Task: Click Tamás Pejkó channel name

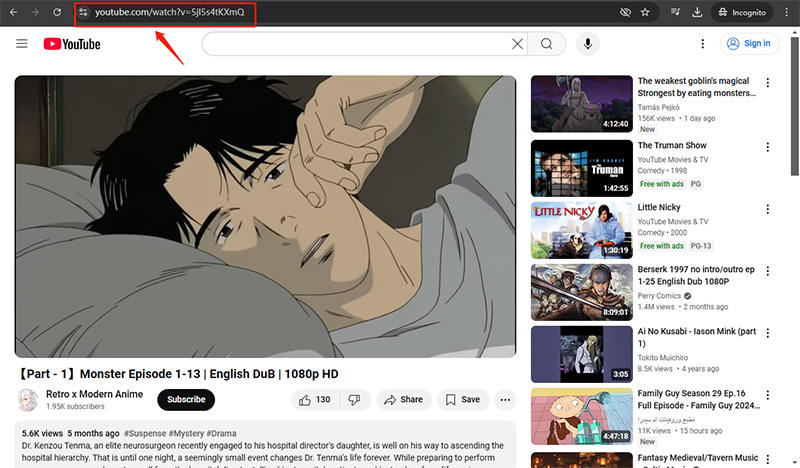Action: tap(658, 107)
